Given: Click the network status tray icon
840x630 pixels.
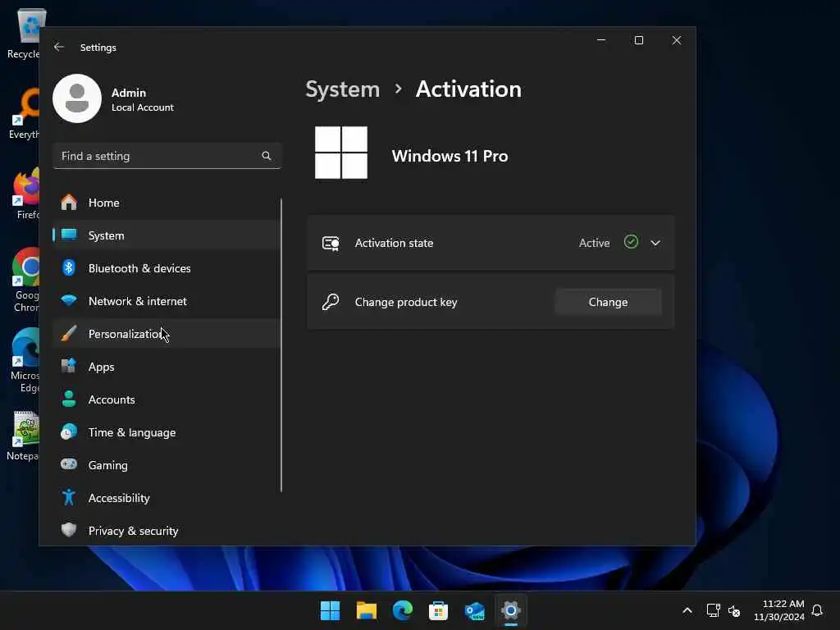Looking at the screenshot, I should 713,610.
